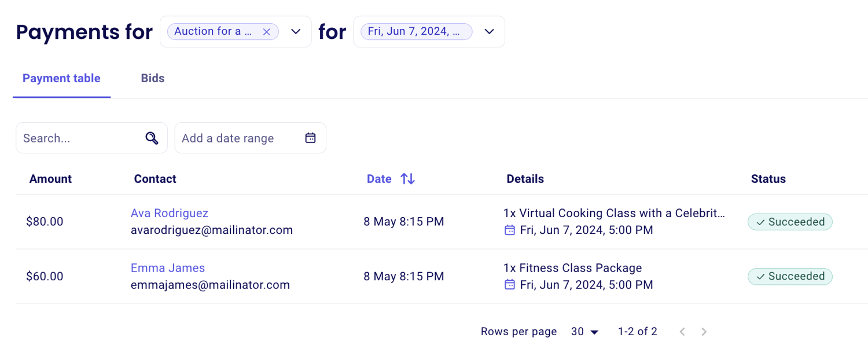Switch to the Bids tab
The width and height of the screenshot is (868, 352).
tap(153, 79)
